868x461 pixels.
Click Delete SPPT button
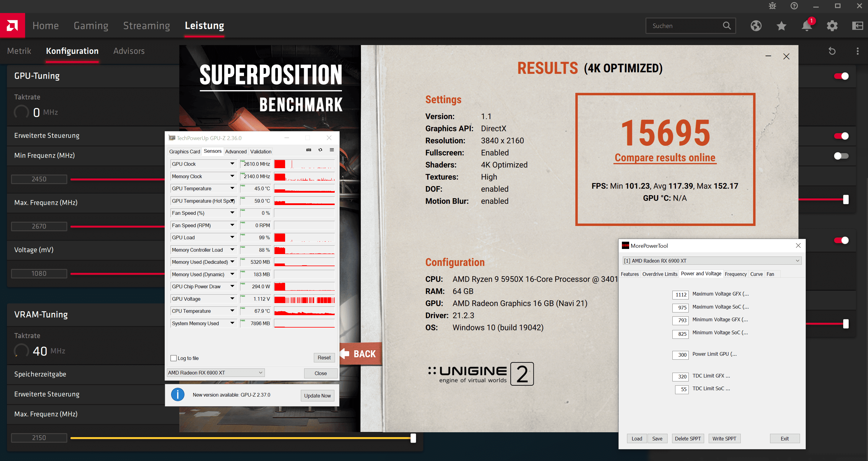688,438
